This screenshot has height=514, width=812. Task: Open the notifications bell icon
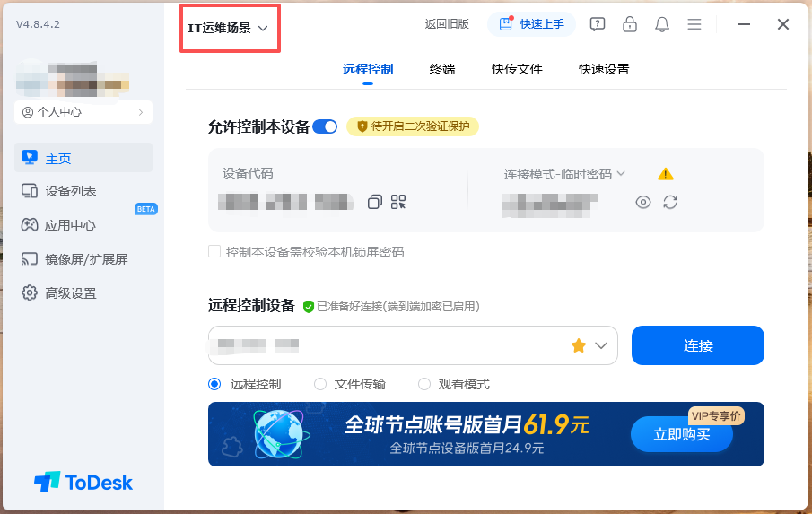coord(662,24)
